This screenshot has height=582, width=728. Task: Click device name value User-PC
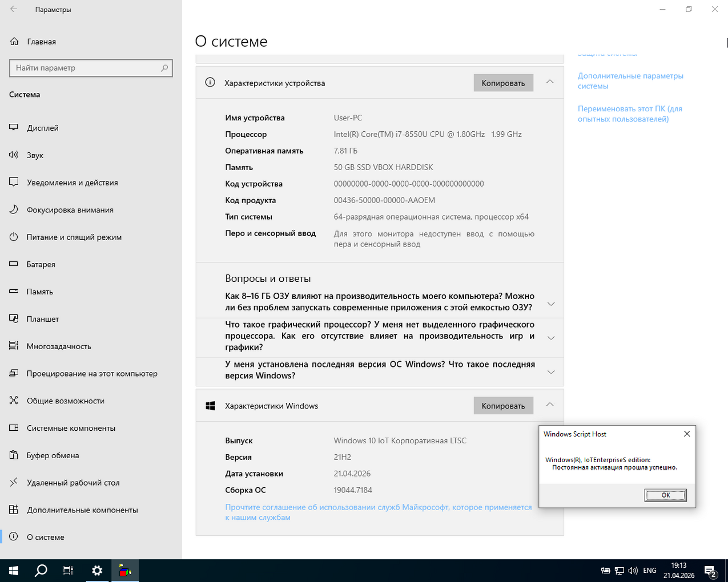coord(348,118)
